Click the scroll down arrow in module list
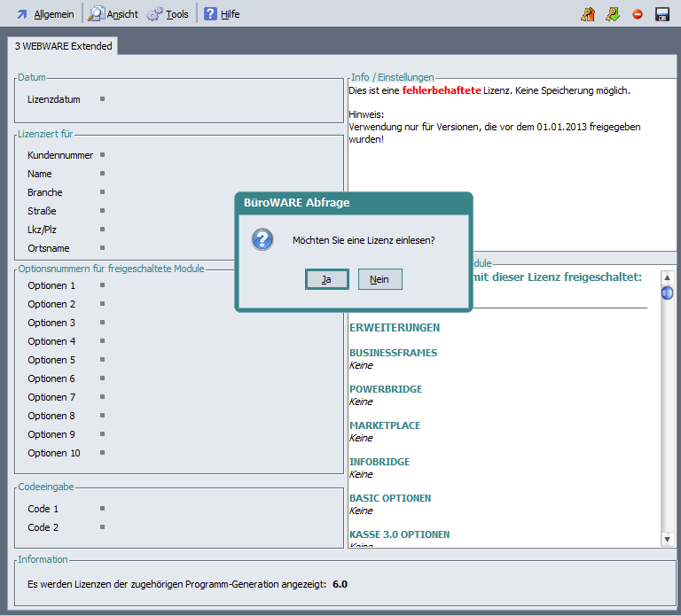The width and height of the screenshot is (681, 616). click(667, 540)
